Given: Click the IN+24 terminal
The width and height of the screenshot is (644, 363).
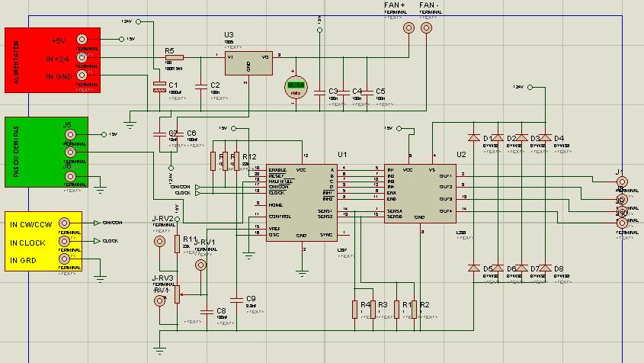Looking at the screenshot, I should tap(82, 57).
